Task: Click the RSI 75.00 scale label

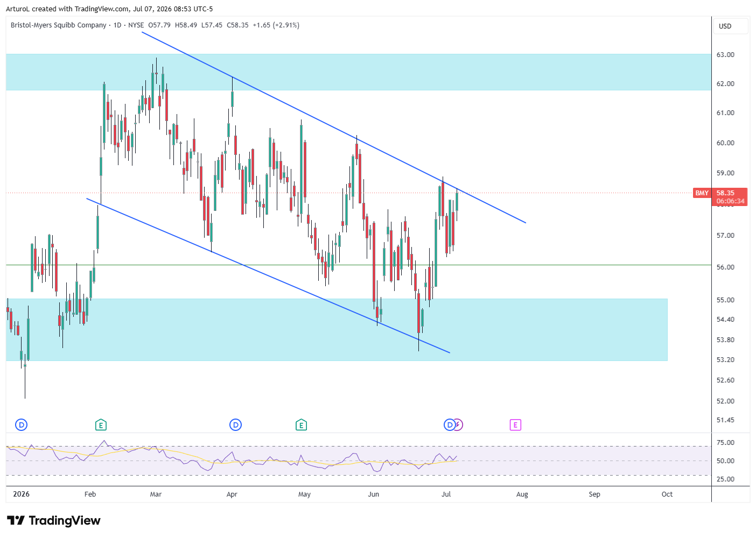Action: click(725, 442)
